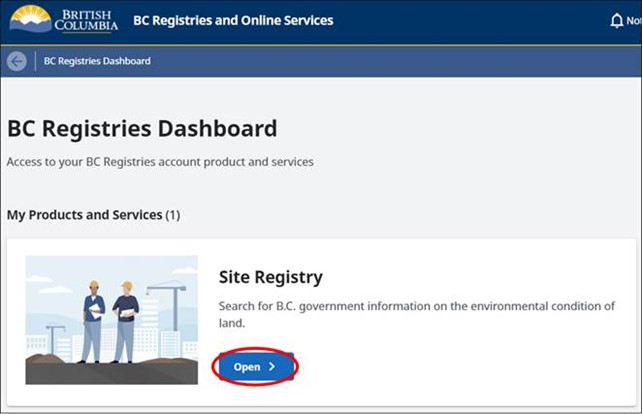This screenshot has width=642, height=414.
Task: Click the British Columbia wordmark in the logo
Action: [x=86, y=20]
